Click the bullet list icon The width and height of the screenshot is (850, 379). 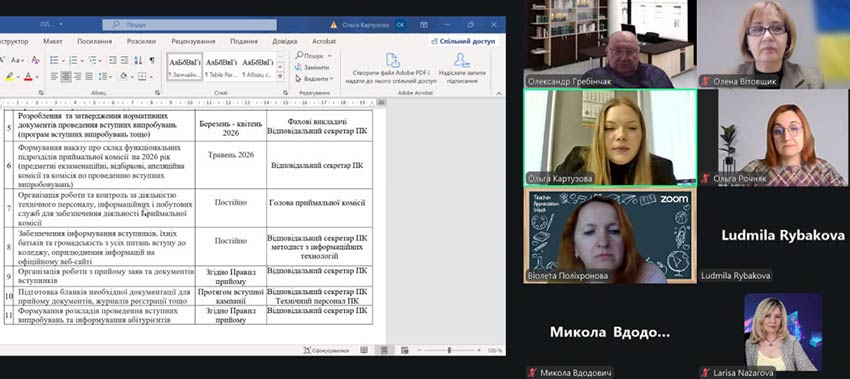[54, 60]
